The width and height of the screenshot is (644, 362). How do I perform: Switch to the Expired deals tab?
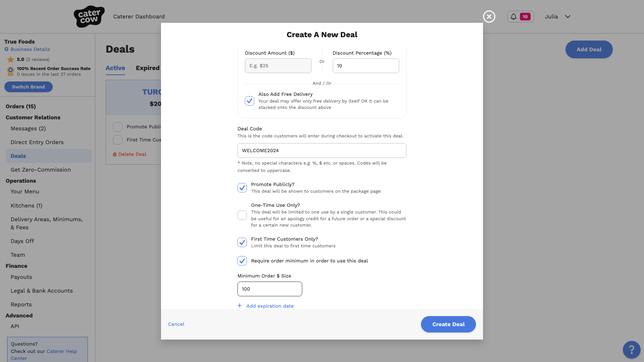[148, 68]
